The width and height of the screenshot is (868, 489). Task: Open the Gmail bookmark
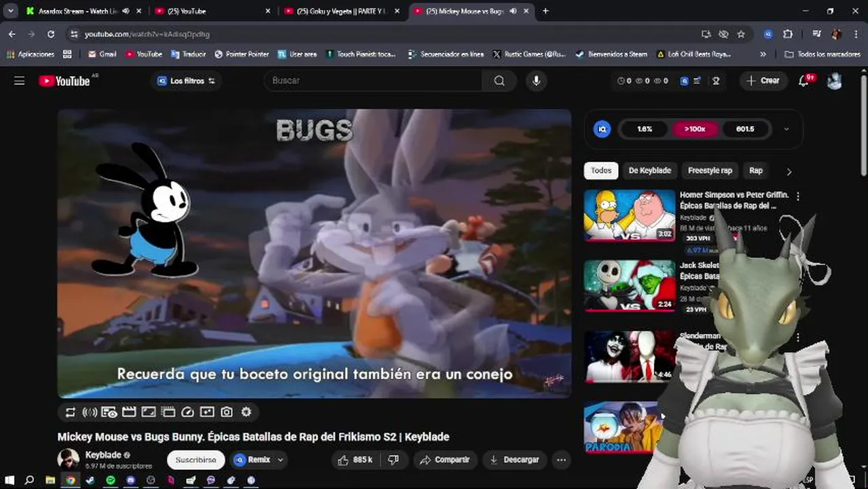click(103, 54)
